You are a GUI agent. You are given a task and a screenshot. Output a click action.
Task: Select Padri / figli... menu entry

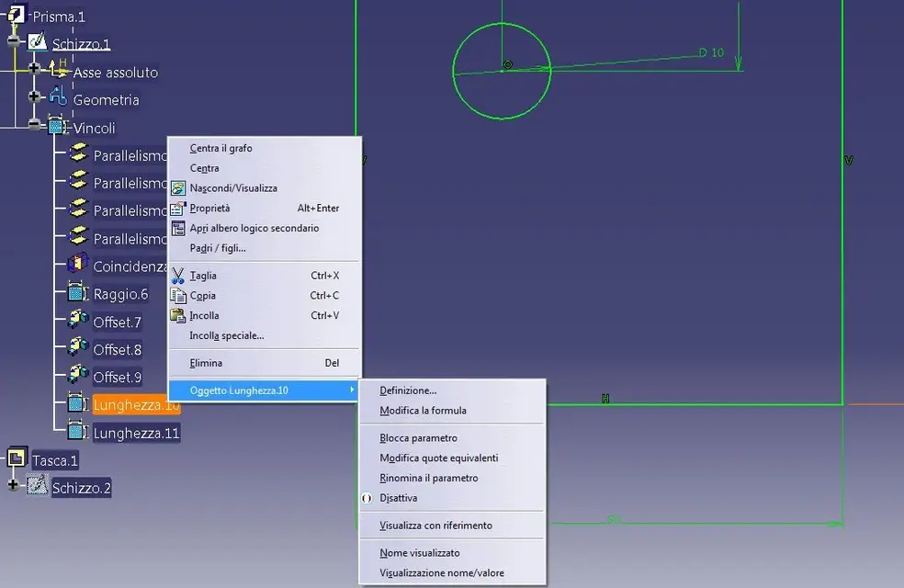(218, 248)
